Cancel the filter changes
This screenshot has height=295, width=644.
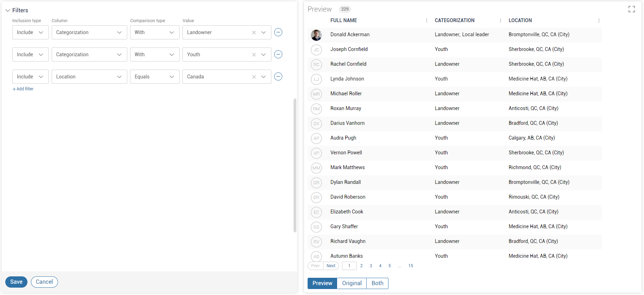click(44, 282)
